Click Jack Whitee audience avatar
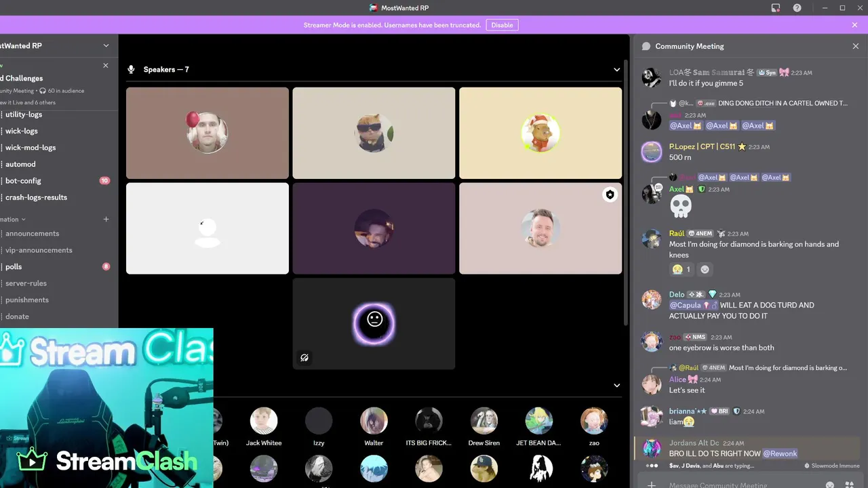The image size is (868, 488). click(264, 421)
